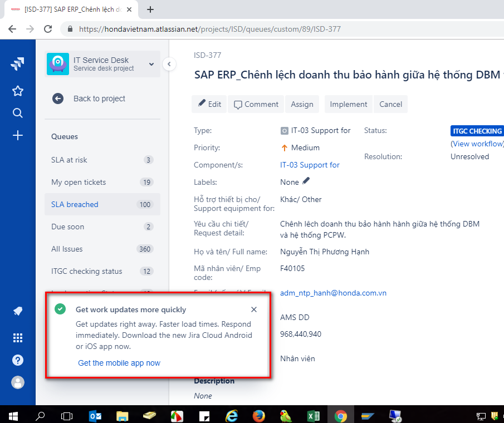The width and height of the screenshot is (504, 423).
Task: Click the Unresolved resolution value
Action: click(x=469, y=157)
